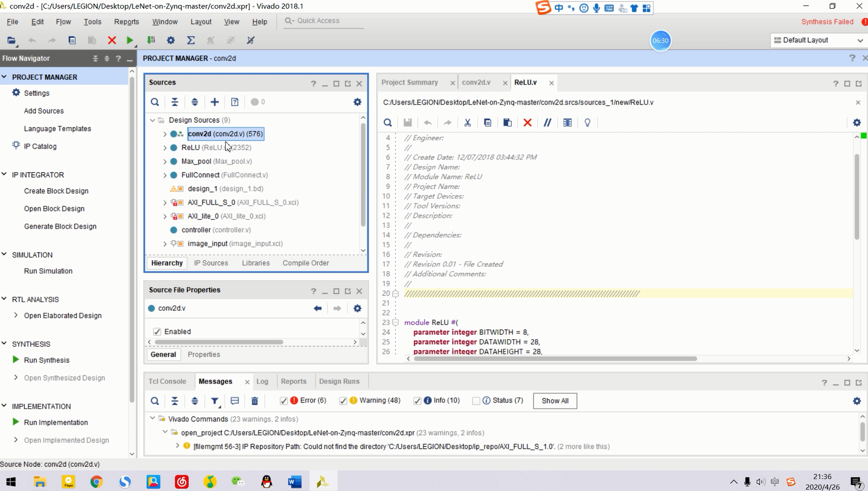868x491 pixels.
Task: Enable the Status (7) checkbox
Action: tap(476, 401)
